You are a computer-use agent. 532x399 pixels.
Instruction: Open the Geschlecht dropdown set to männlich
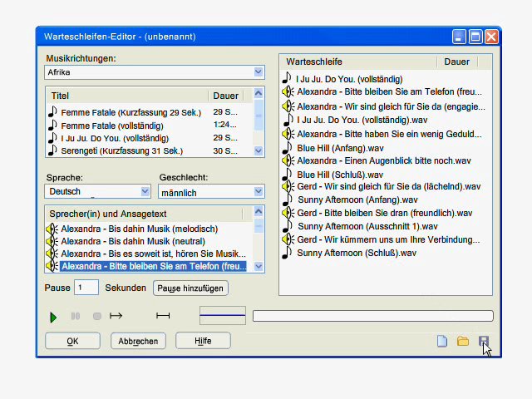(x=258, y=192)
